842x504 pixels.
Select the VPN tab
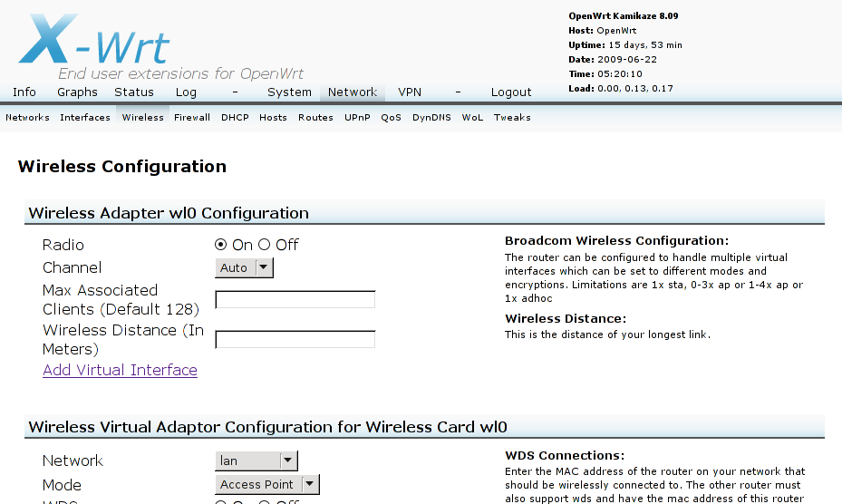pyautogui.click(x=410, y=92)
